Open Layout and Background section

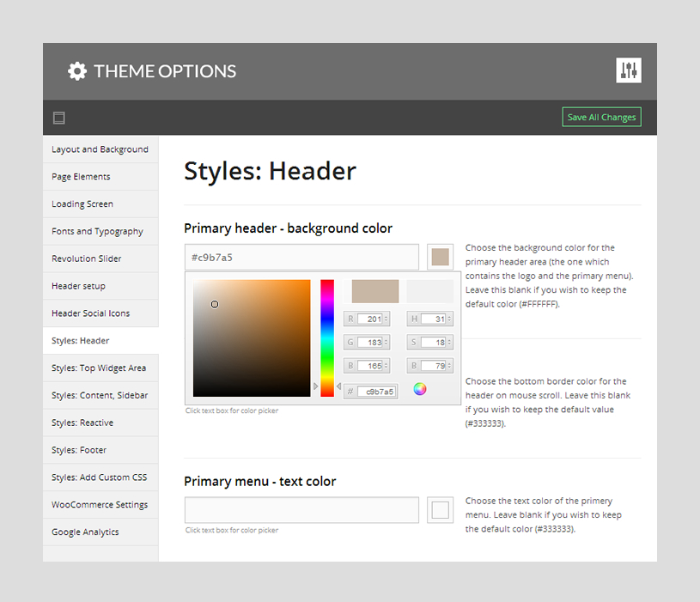pos(100,149)
